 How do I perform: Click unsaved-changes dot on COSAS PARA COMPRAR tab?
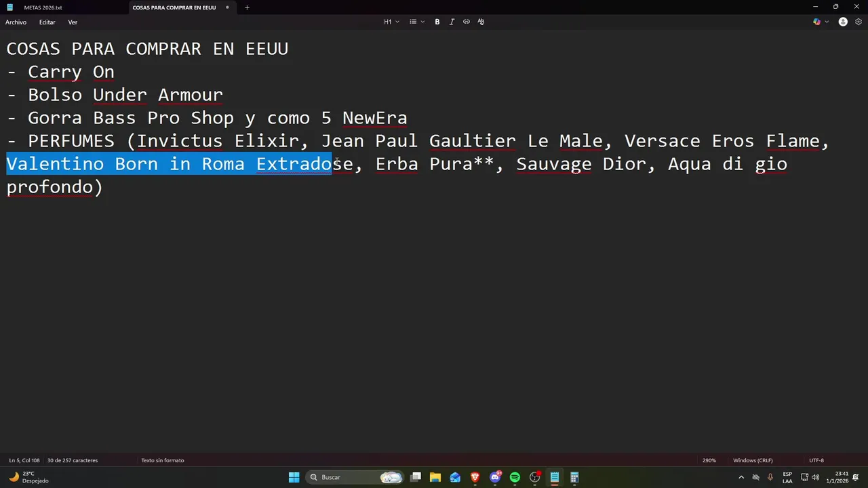point(227,7)
